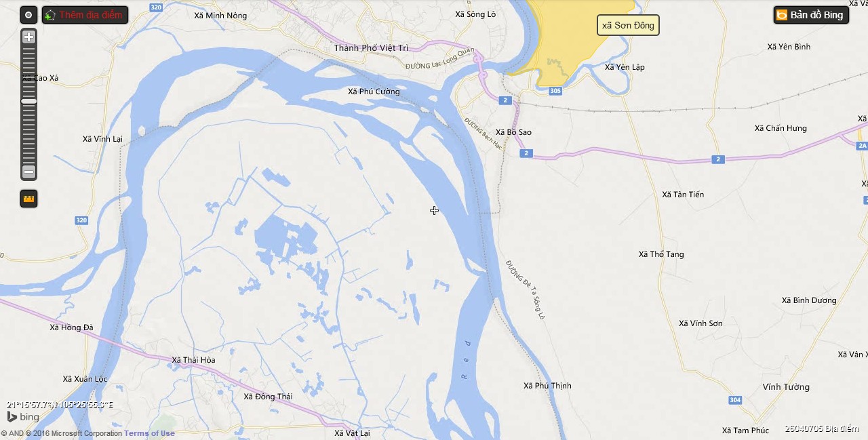Open the Terms of Use link
The width and height of the screenshot is (868, 440).
click(149, 433)
